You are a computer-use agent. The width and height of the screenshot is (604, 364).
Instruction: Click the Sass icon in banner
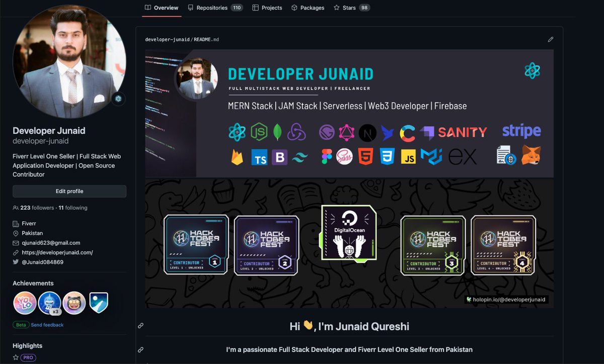point(345,157)
